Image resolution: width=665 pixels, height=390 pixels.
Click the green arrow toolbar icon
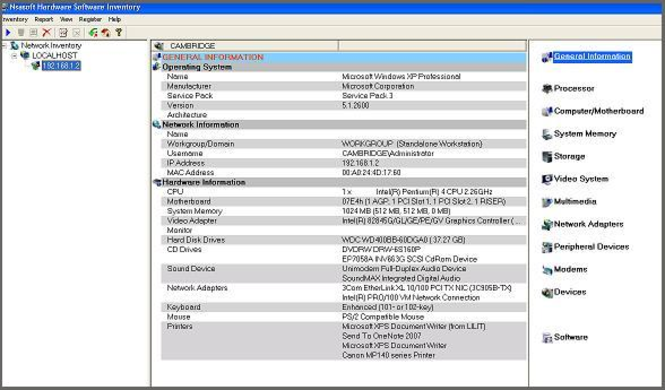click(93, 32)
